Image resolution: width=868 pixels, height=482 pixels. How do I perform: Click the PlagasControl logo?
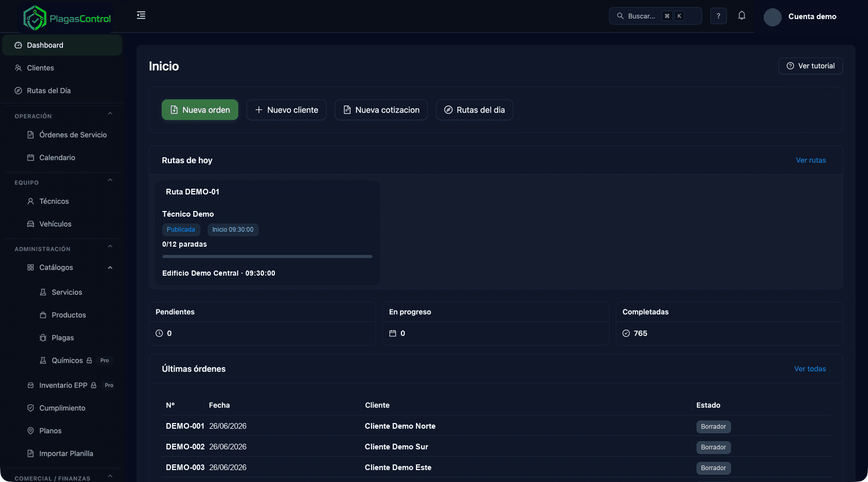(67, 19)
